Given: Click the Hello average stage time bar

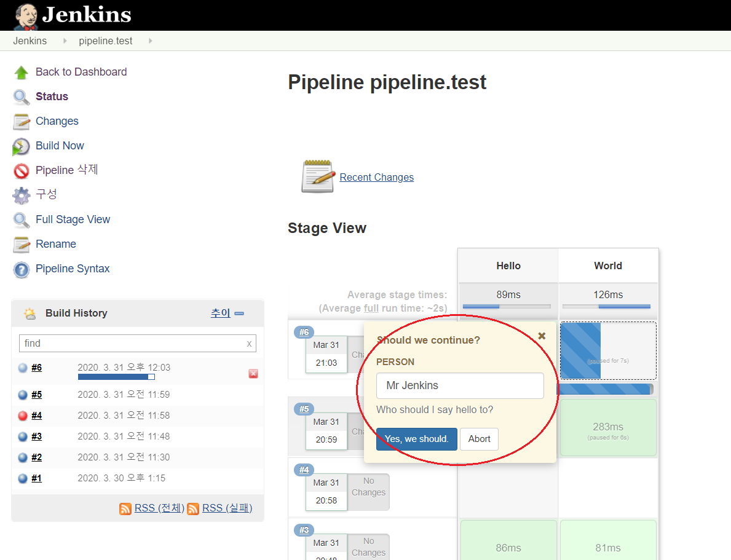Looking at the screenshot, I should pos(507,306).
